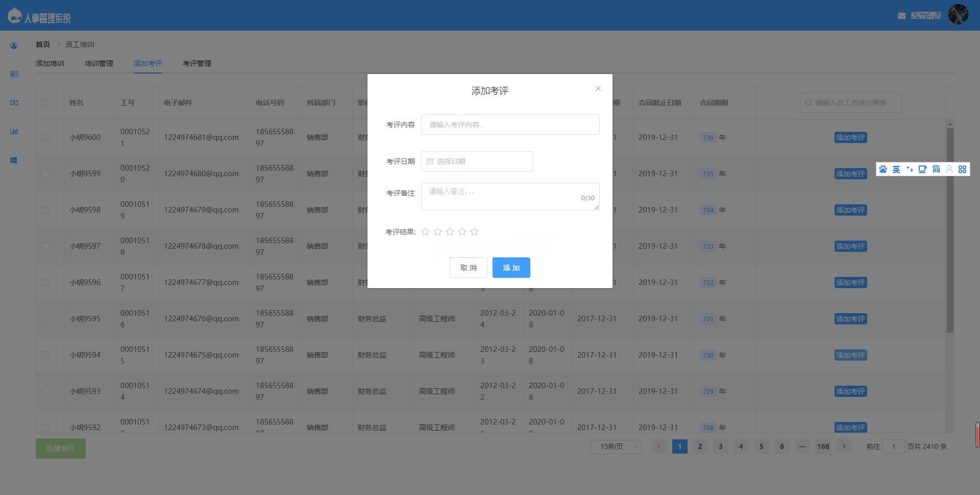The height and width of the screenshot is (495, 980).
Task: Click the 首页 breadcrumb link
Action: pos(42,44)
